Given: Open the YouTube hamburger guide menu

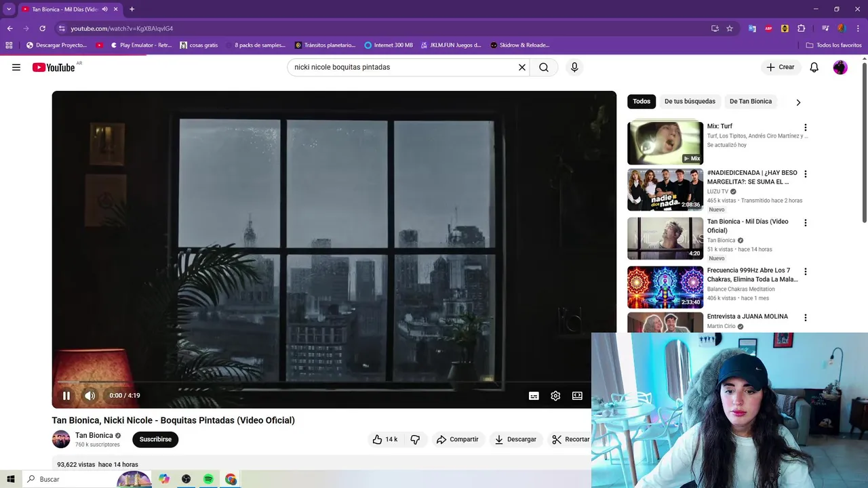Looking at the screenshot, I should pos(16,67).
